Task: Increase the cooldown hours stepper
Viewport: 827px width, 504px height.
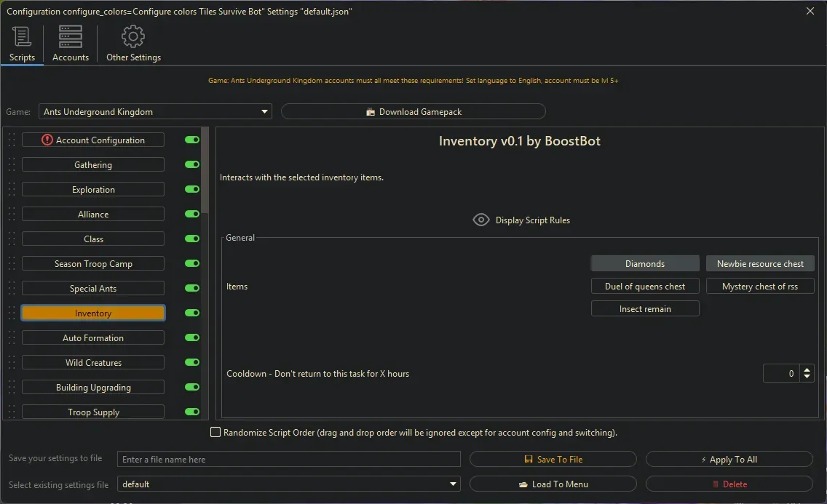Action: tap(807, 369)
